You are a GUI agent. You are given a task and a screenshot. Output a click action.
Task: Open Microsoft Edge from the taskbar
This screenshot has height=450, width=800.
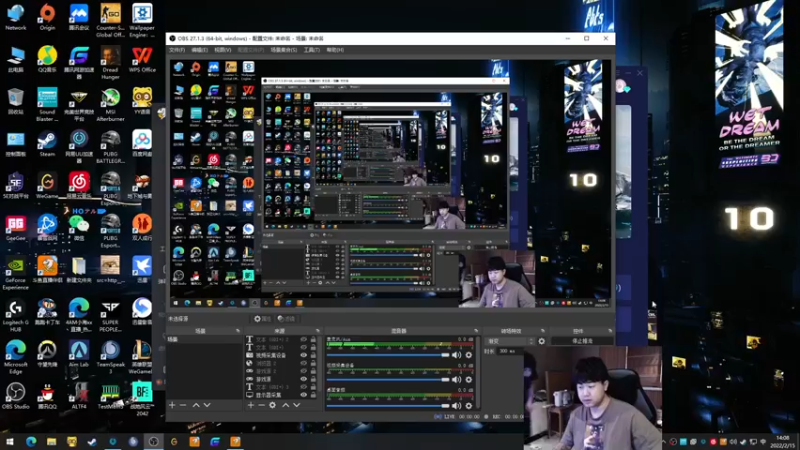(x=31, y=442)
